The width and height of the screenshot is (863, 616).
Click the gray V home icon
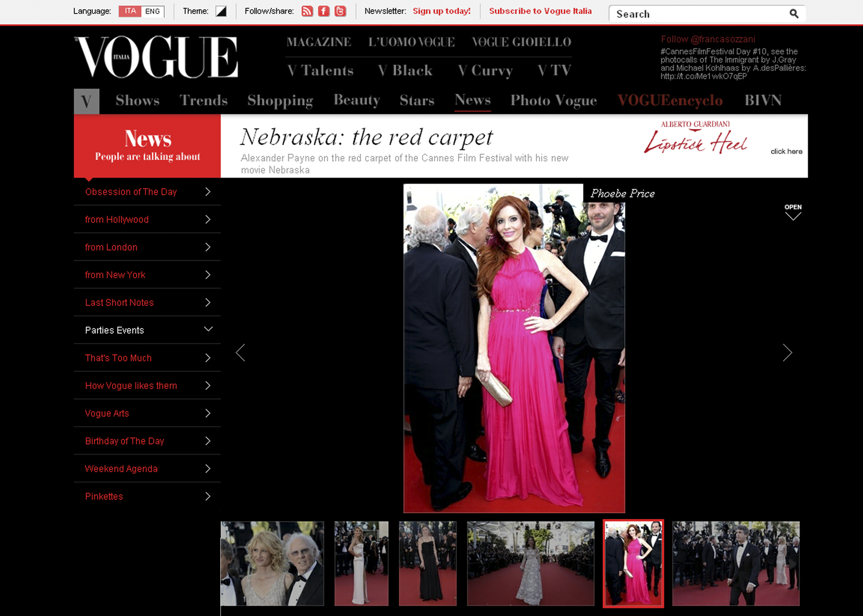(86, 101)
